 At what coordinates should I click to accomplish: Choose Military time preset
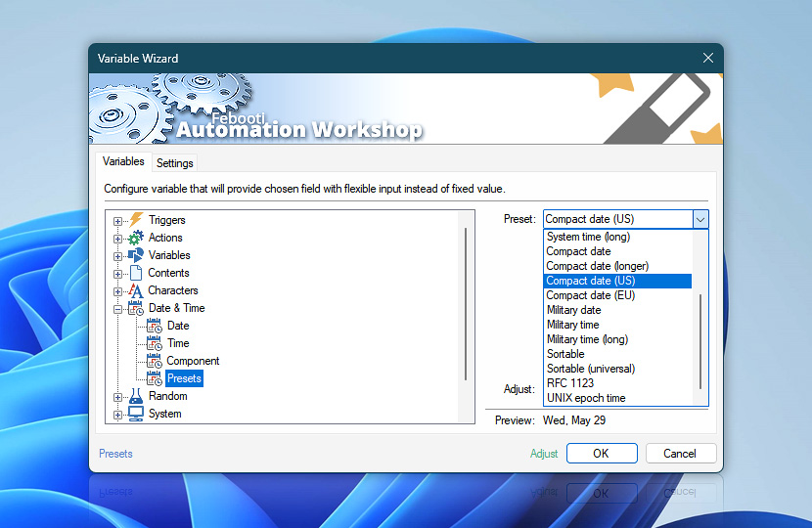pos(618,325)
